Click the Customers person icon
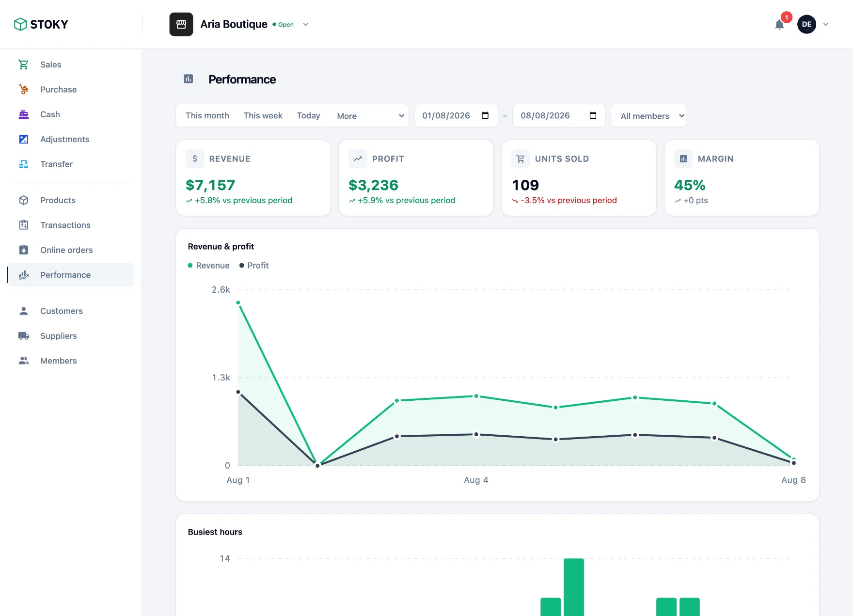This screenshot has height=616, width=853. tap(23, 311)
